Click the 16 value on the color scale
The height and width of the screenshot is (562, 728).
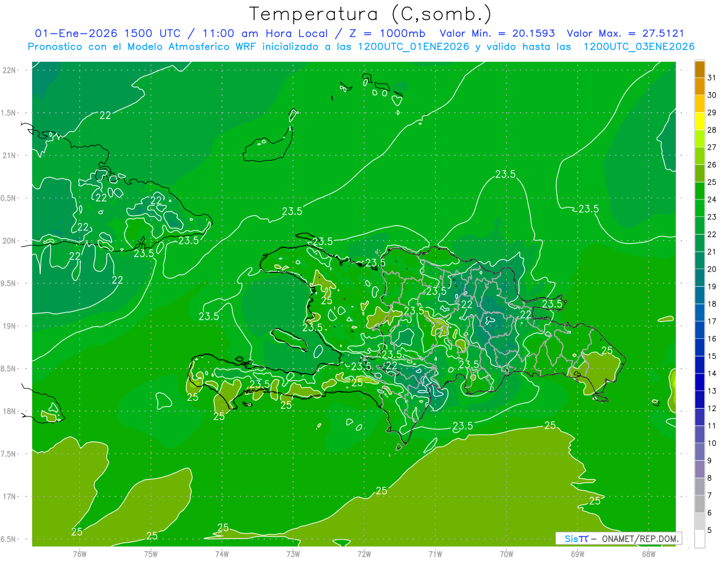pos(712,338)
